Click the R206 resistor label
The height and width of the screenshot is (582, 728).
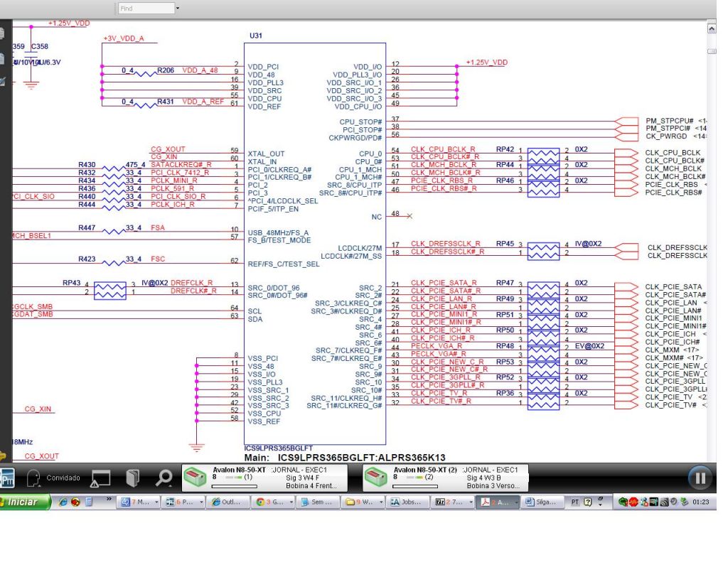point(166,70)
